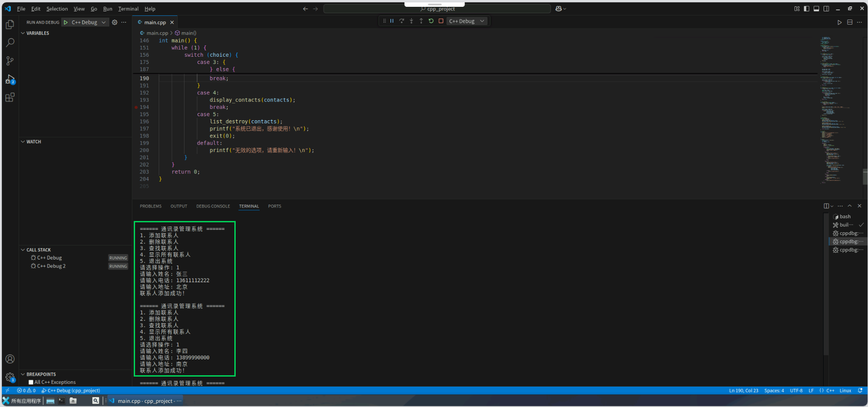
Task: Open the File menu
Action: [21, 9]
